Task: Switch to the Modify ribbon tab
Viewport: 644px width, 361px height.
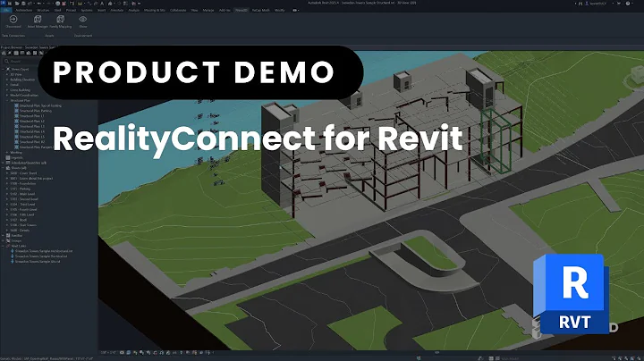Action: click(x=280, y=10)
